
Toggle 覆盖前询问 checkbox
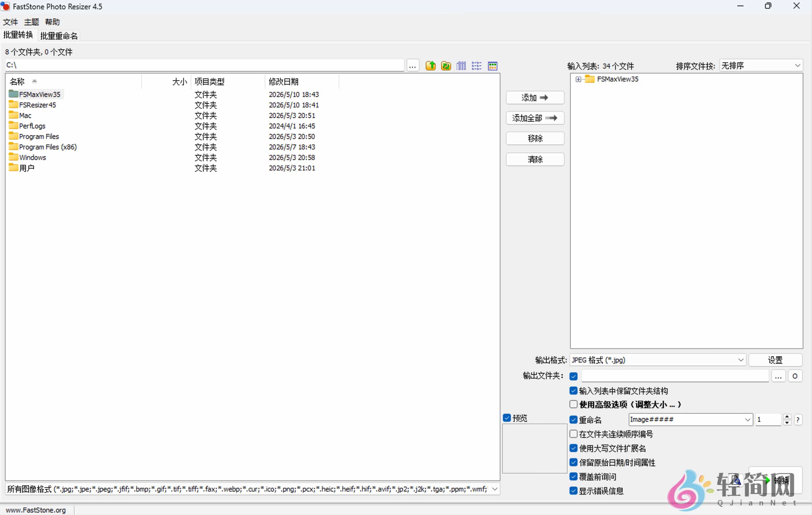[573, 476]
